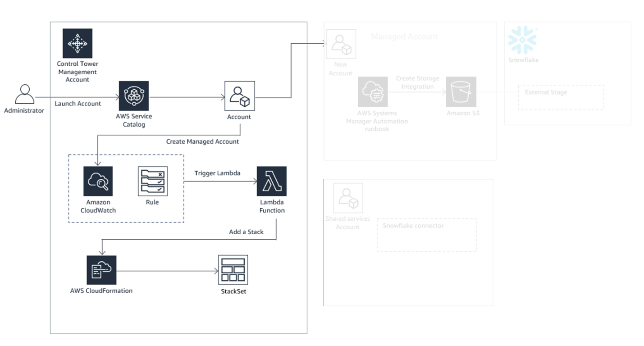Screen dimensions: 644x346
Task: Select the Amazon S3 bucket icon
Action: click(x=461, y=91)
